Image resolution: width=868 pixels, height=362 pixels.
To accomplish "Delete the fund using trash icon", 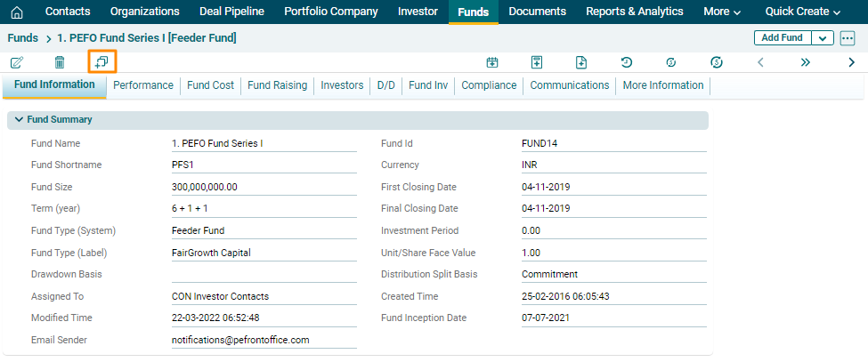I will (x=60, y=62).
